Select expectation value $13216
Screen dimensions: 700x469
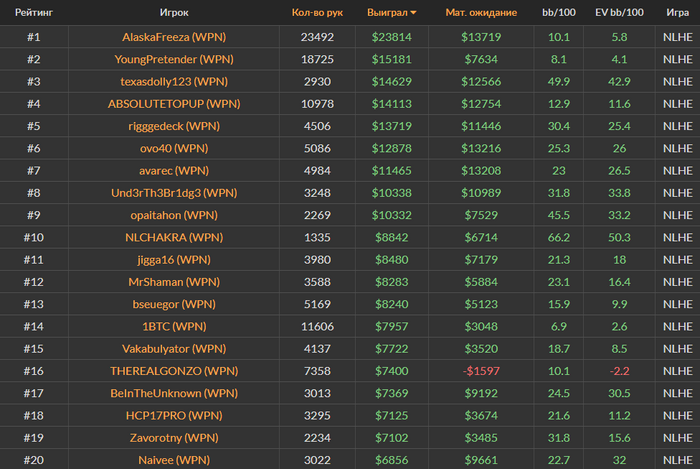[481, 148]
